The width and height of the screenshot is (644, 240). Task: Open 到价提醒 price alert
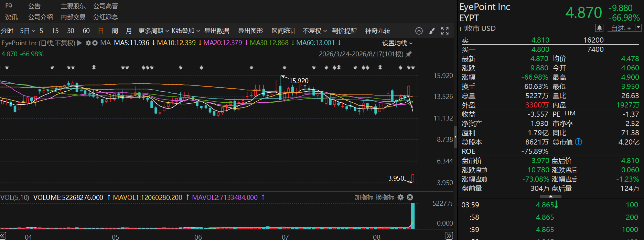coord(344,31)
